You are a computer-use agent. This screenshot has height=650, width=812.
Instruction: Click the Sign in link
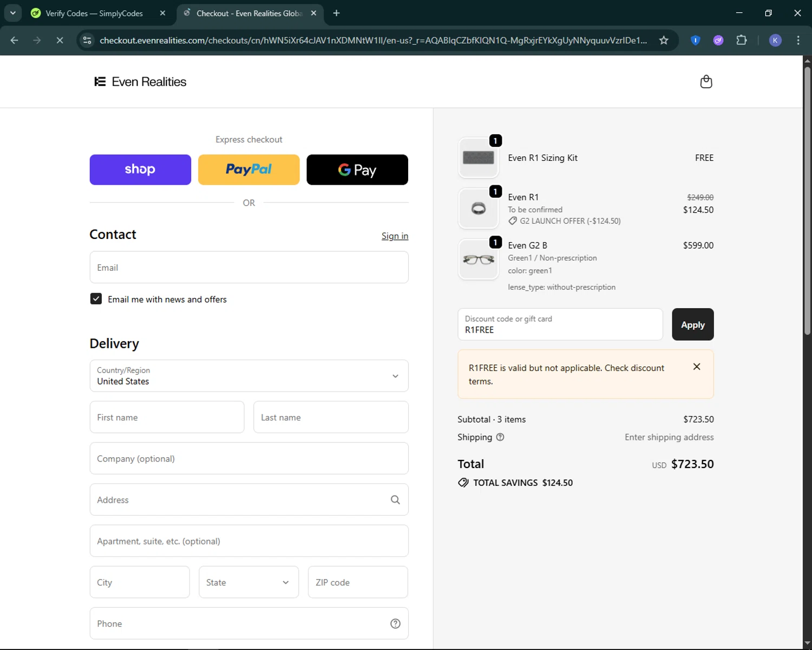(x=395, y=236)
